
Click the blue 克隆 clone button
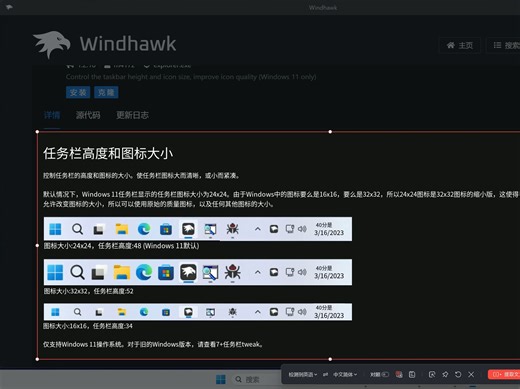tap(106, 92)
